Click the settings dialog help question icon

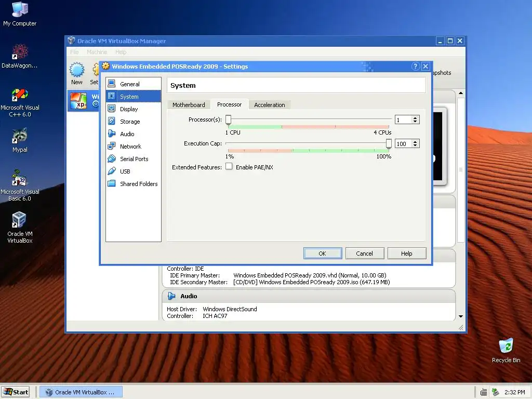[415, 66]
